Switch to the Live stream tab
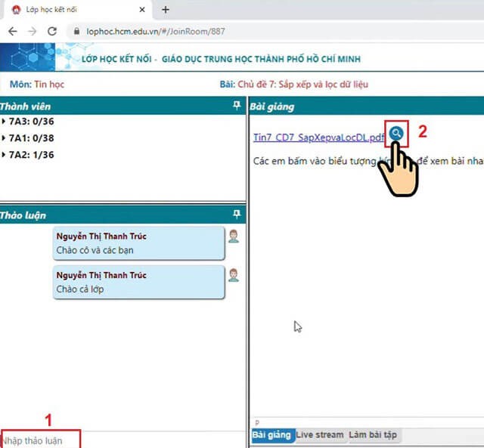This screenshot has height=448, width=484. point(319,435)
